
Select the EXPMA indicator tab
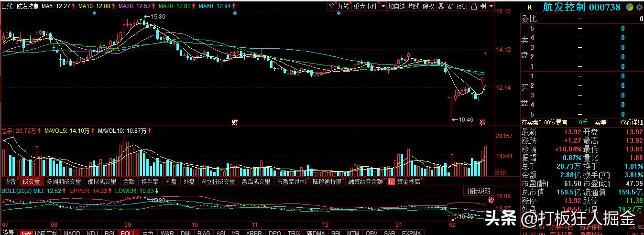[411, 233]
